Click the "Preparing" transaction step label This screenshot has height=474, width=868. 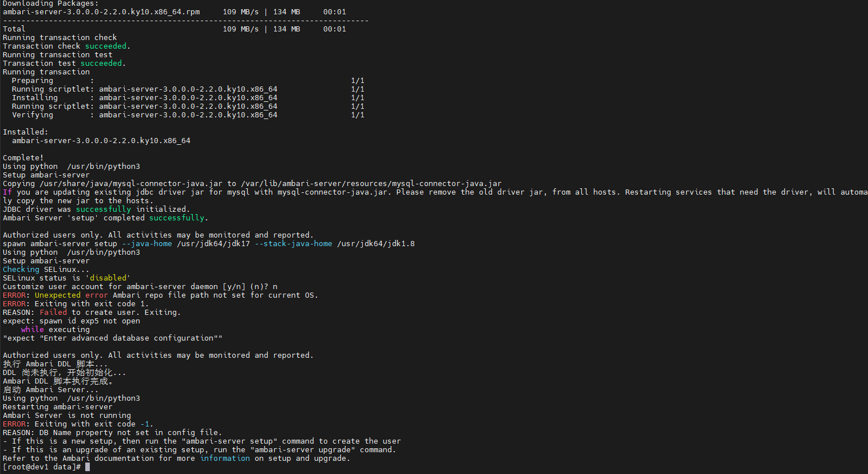click(x=33, y=81)
